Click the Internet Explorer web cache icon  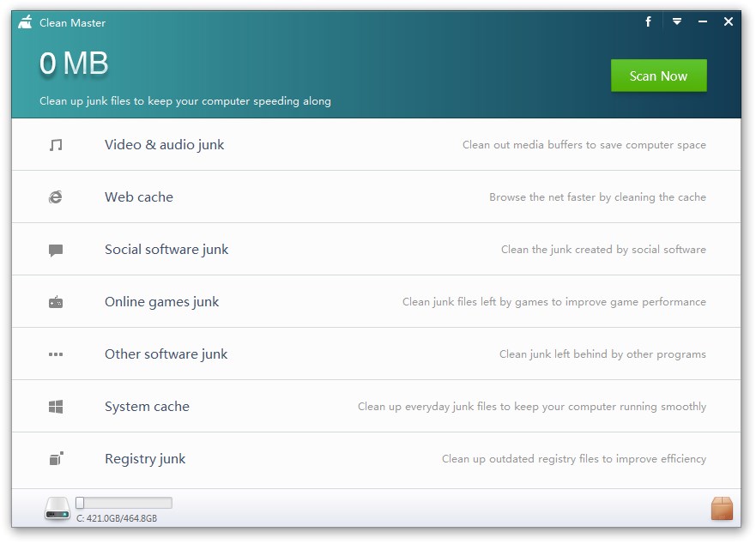pyautogui.click(x=56, y=196)
